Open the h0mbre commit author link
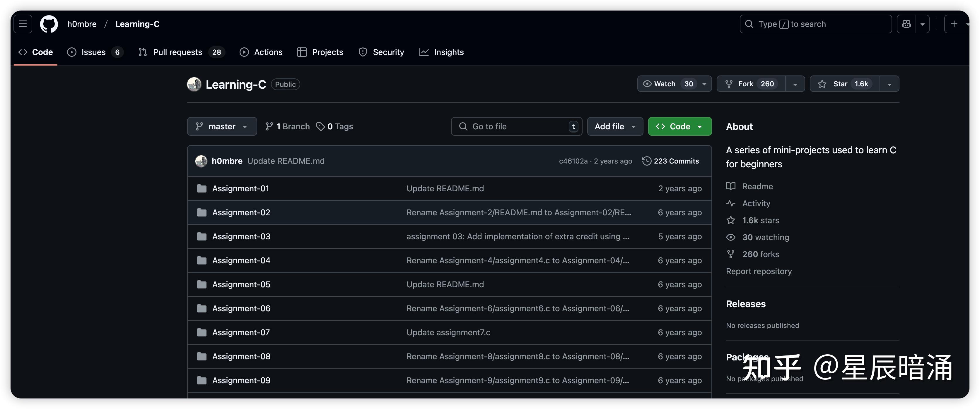 pyautogui.click(x=227, y=161)
